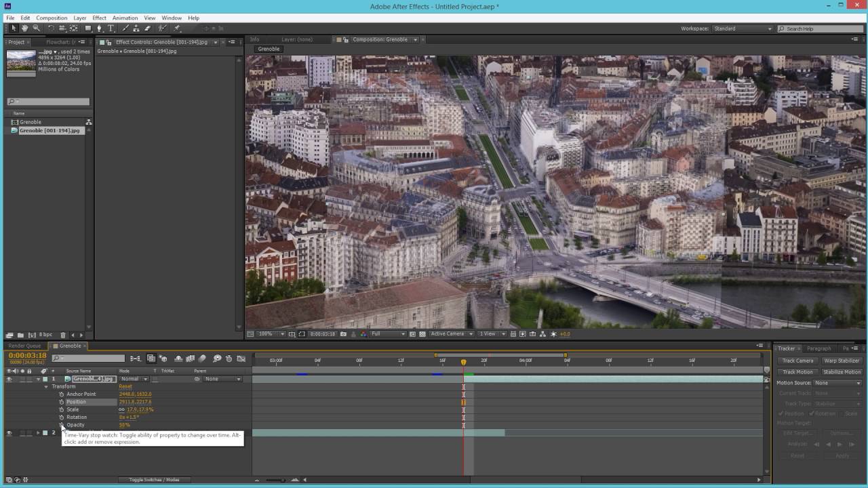Viewport: 868px width, 488px height.
Task: Toggle Scale constrain proportions link
Action: (122, 409)
